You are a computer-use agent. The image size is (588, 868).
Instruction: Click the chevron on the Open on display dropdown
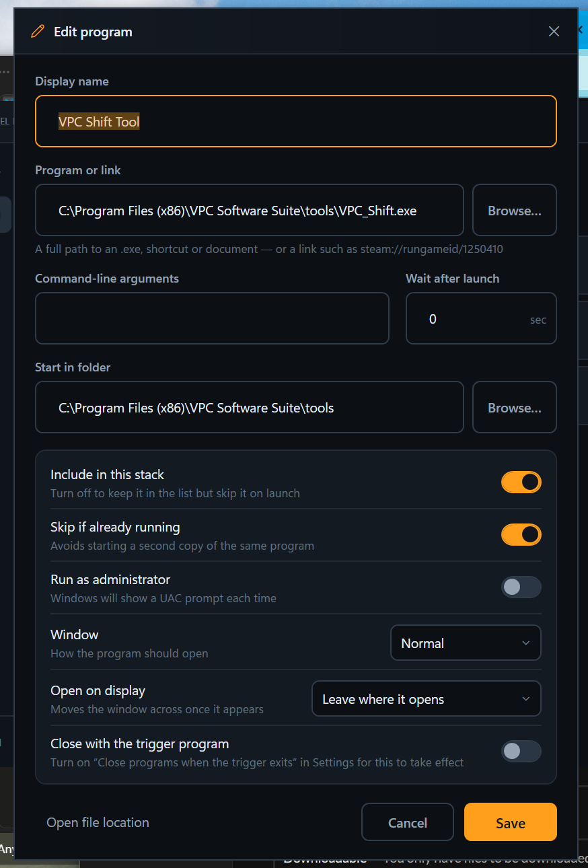coord(526,699)
